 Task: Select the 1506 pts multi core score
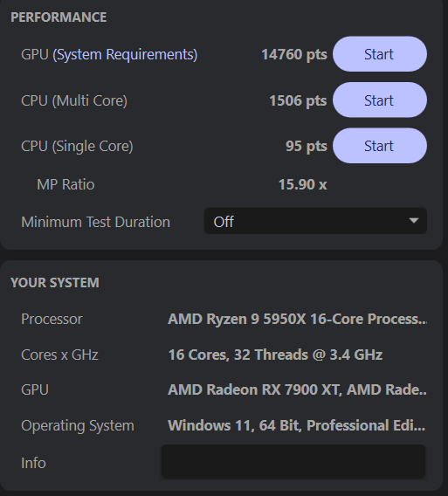[298, 100]
